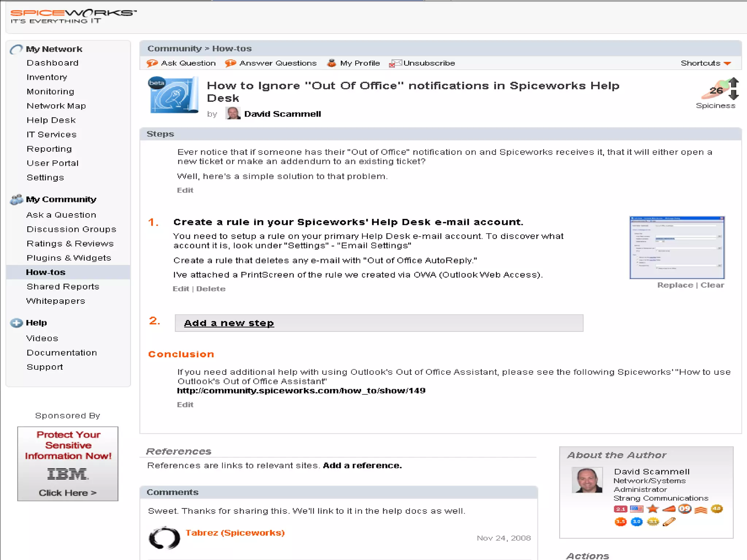
Task: Click the beta How-to blueprint icon
Action: tap(174, 95)
